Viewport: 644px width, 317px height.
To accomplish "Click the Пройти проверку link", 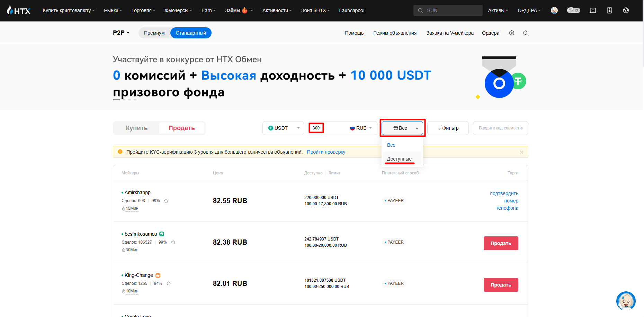I will click(326, 152).
